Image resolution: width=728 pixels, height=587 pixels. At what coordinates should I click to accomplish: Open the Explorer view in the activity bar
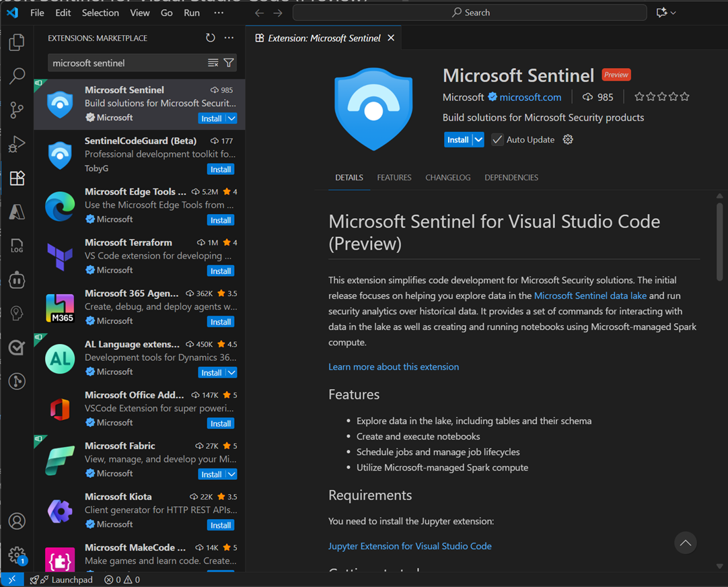click(x=17, y=42)
